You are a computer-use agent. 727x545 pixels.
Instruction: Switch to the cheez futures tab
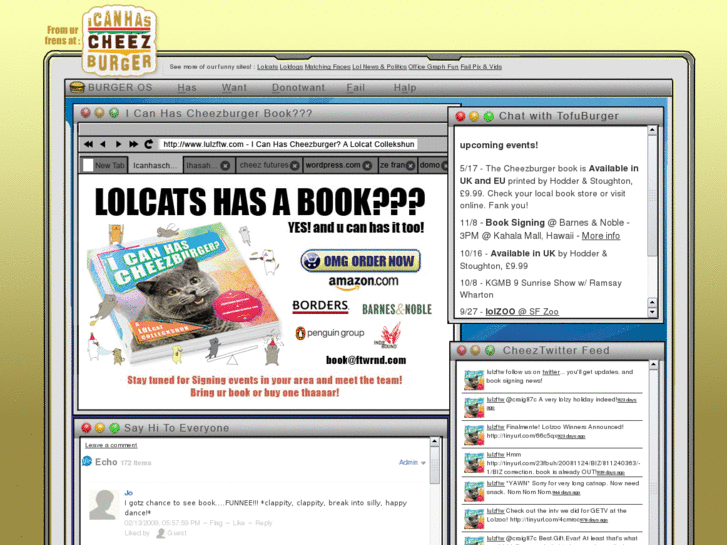(269, 165)
